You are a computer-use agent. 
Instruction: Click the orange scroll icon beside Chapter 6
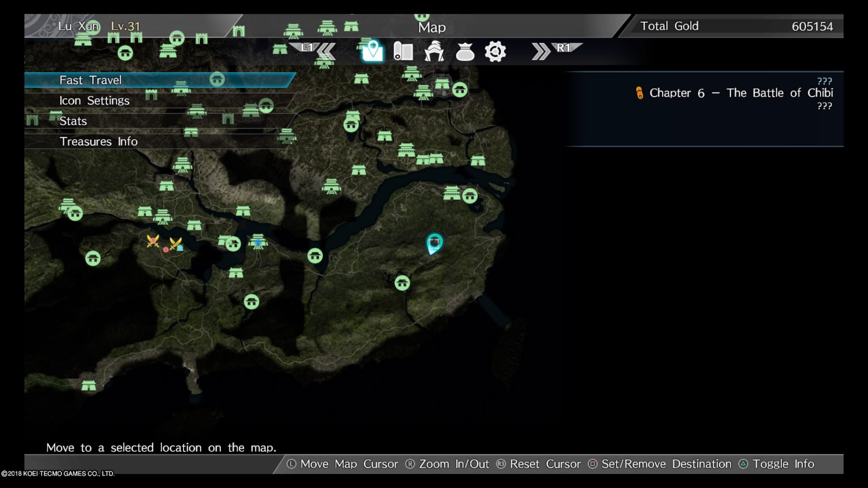click(640, 93)
